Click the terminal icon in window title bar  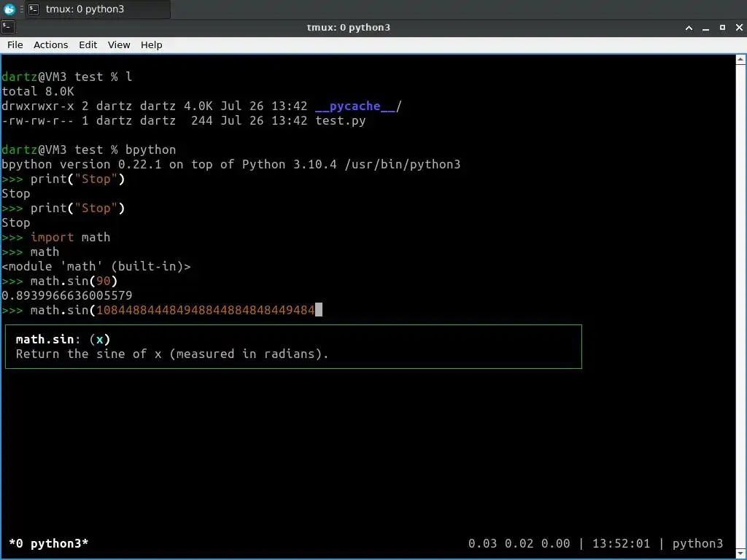pyautogui.click(x=8, y=27)
